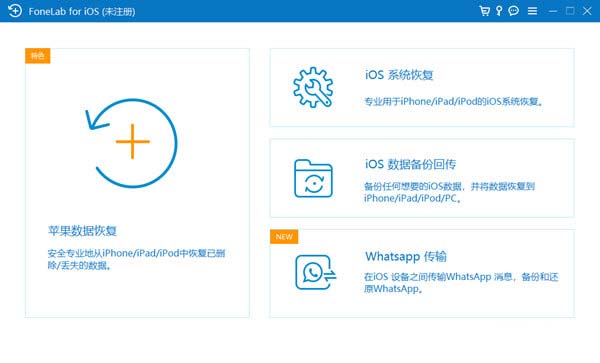Click the key register icon
This screenshot has width=600, height=363.
[499, 11]
